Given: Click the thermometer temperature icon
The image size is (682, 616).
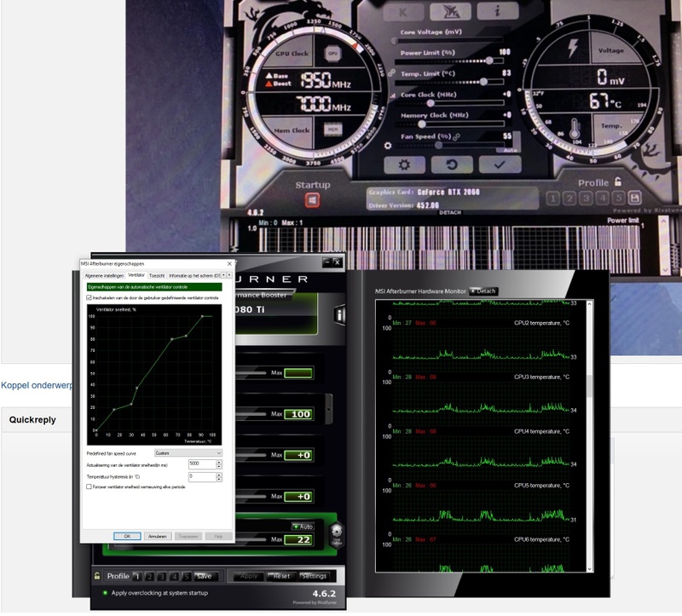Looking at the screenshot, I should coord(575,129).
